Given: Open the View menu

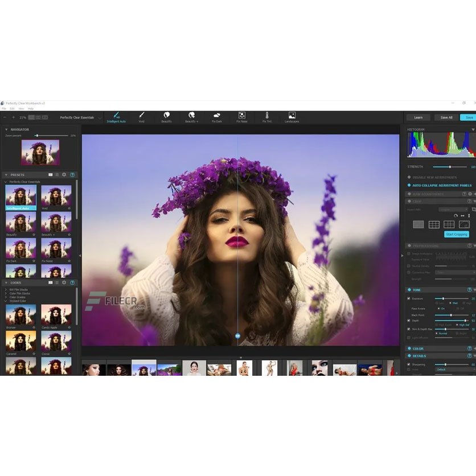Looking at the screenshot, I should tap(21, 108).
